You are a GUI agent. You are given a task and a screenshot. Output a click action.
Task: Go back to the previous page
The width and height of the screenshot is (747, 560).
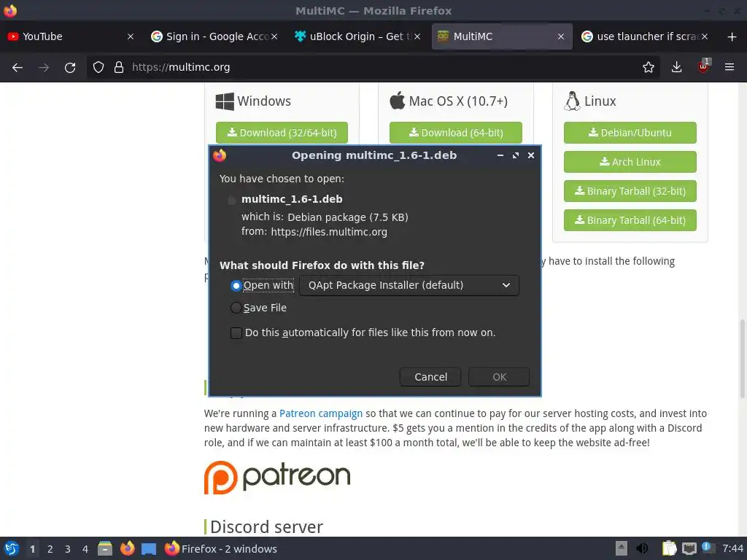coord(18,68)
